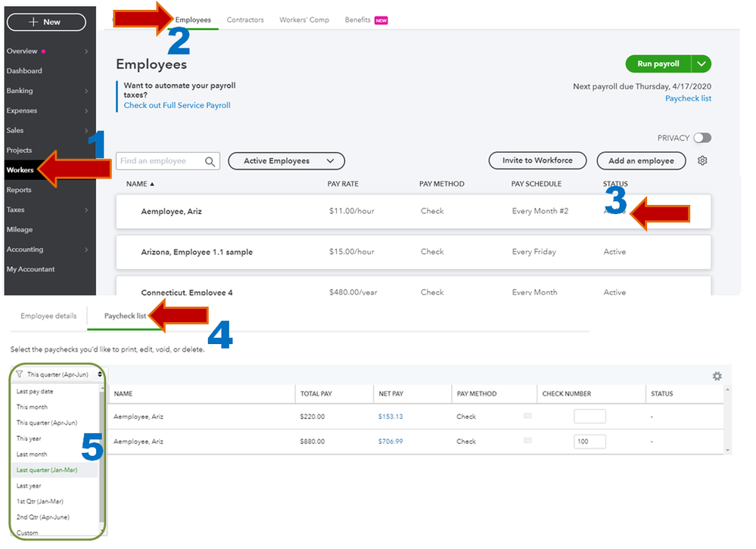Select Last year in the filter list
Viewport: 756px width, 549px height.
click(x=29, y=486)
